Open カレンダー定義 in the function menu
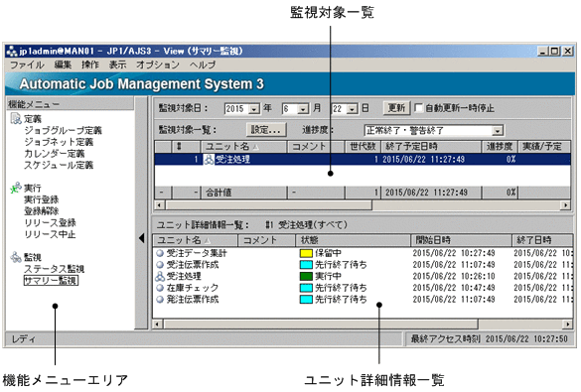The width and height of the screenshot is (581, 392). pyautogui.click(x=54, y=153)
